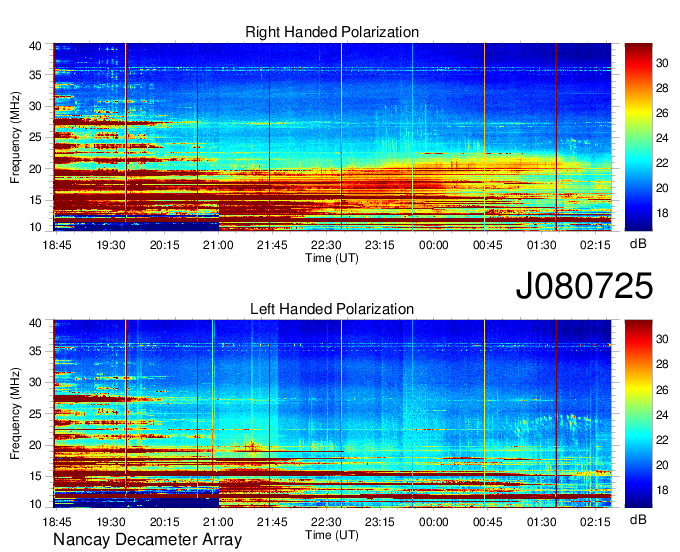Click the "20" frequency tick of Left Handed plot
Viewport: 680px width, 552px height.
pos(35,445)
